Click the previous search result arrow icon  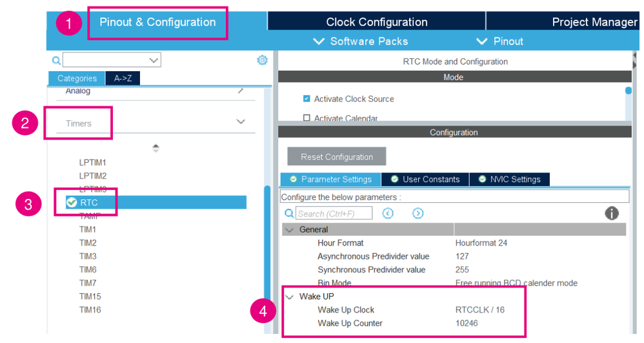[x=388, y=213]
